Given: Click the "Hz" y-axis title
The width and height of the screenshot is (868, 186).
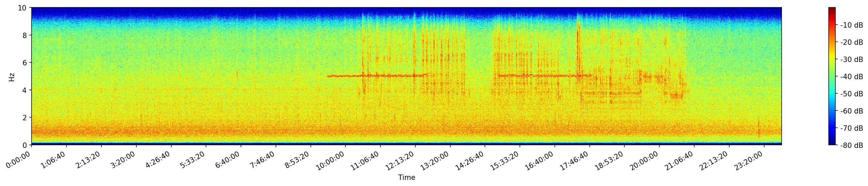Looking at the screenshot, I should pyautogui.click(x=12, y=76).
